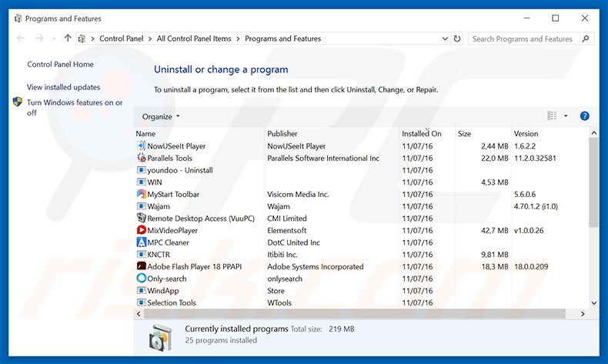Image resolution: width=608 pixels, height=364 pixels.
Task: Refresh the Programs and Features list
Action: click(x=457, y=38)
